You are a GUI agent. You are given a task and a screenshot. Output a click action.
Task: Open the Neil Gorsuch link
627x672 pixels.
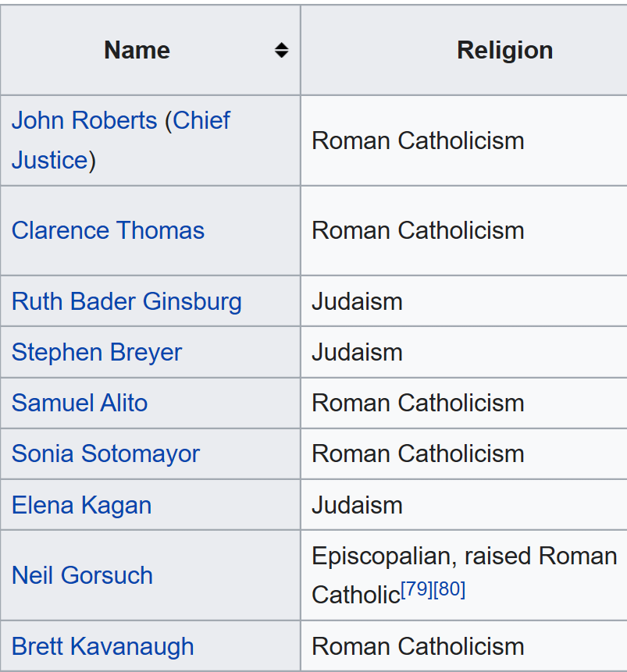click(82, 576)
